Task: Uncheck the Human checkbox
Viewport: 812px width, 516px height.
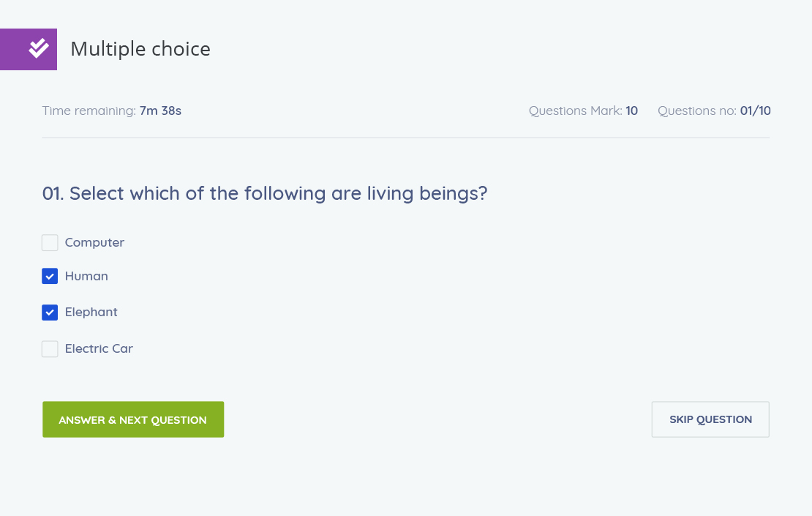Action: (50, 276)
